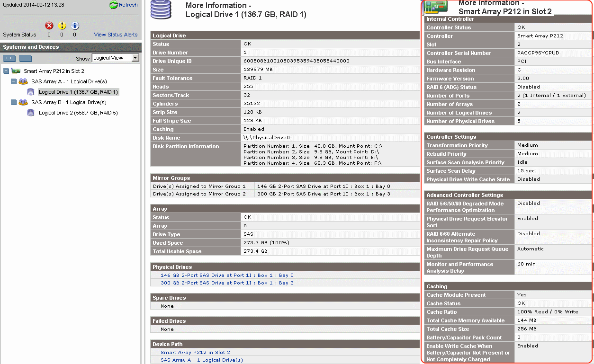
Task: Click the Logical Drive 1 cylinder icon in tree
Action: 31,92
